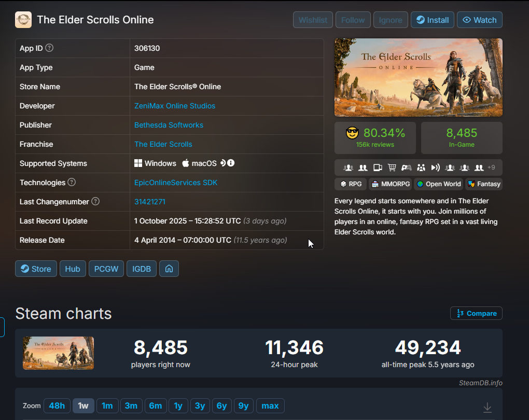Open the Hub link button
The height and width of the screenshot is (420, 529).
[x=73, y=269]
